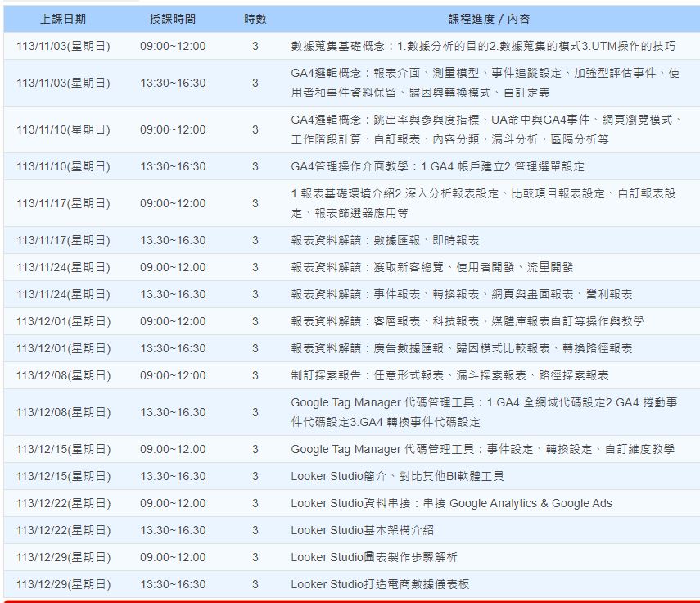Select the 113/12/08 date in the 13:30~16:30 row
Viewport: 700px width, 603px height.
(63, 412)
